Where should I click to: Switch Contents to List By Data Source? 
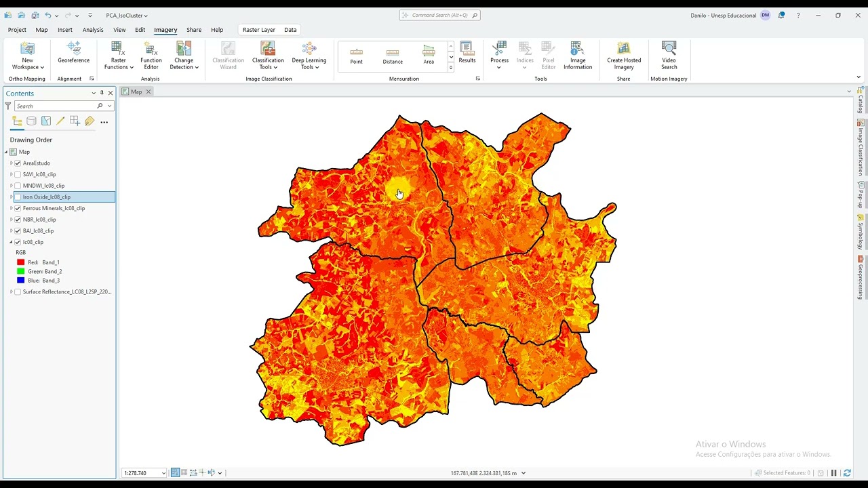click(31, 121)
